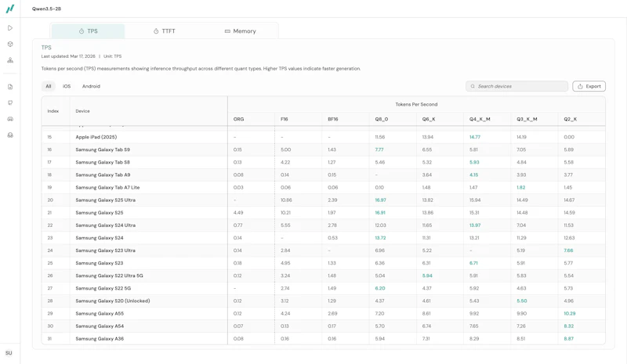Click the 4.49 ORG value for Galaxy S25
627x364 pixels.
click(238, 213)
